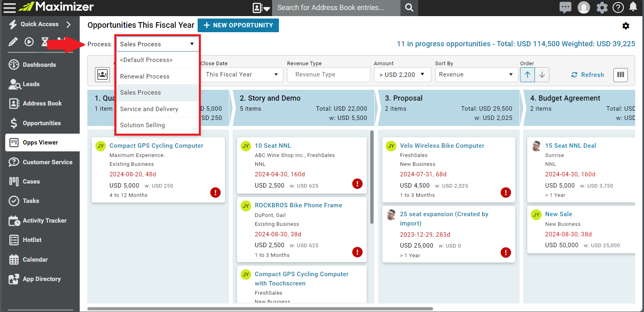Open the help question mark icon
Screen dimensions: 644x312
point(618,7)
